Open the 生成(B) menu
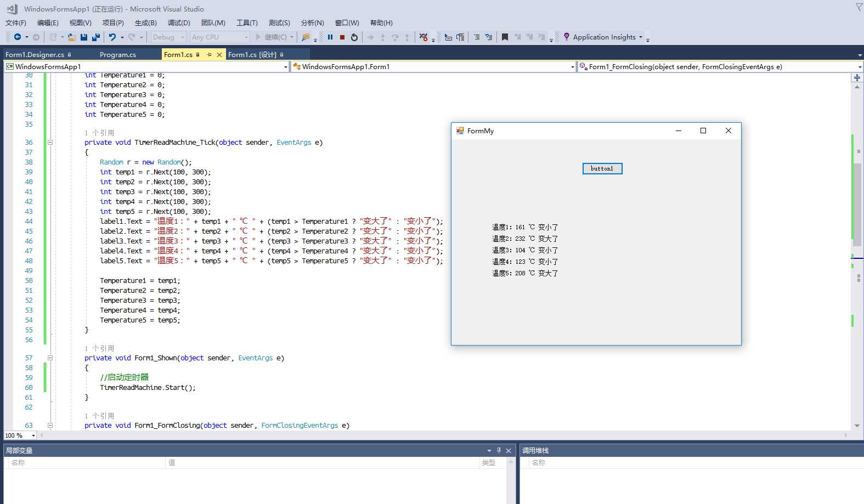 (146, 22)
